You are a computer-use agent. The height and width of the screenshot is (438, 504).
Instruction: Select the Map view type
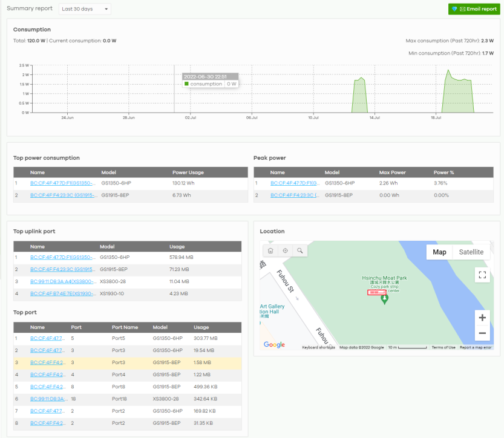coord(439,252)
